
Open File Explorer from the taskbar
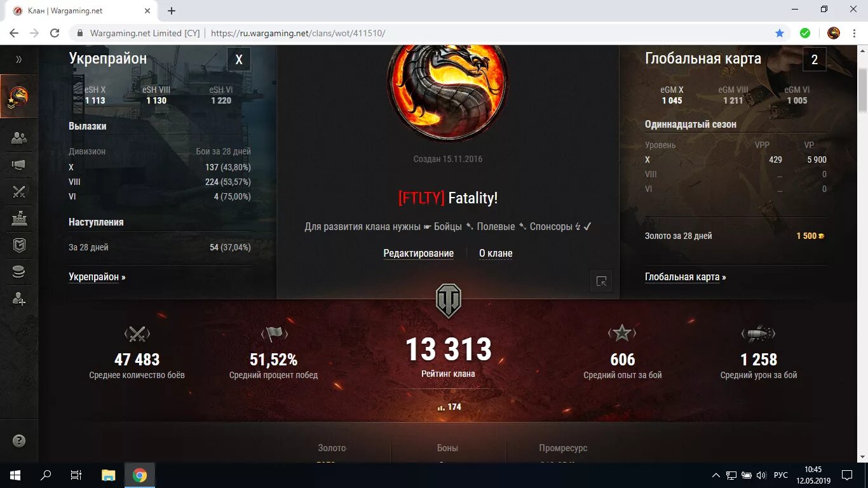click(109, 475)
